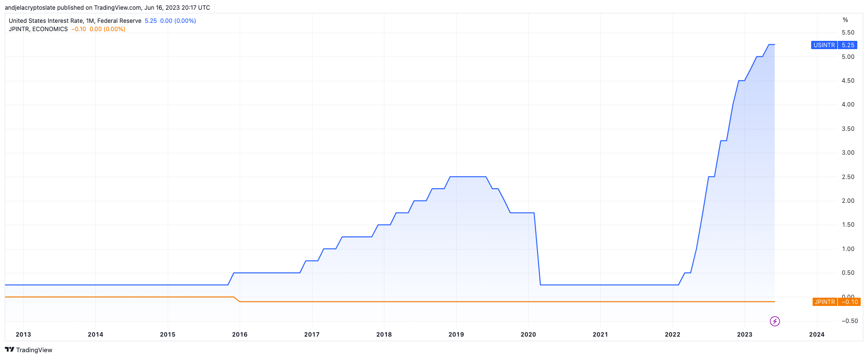
Task: Click the TradingView logo at bottom left
Action: [28, 350]
